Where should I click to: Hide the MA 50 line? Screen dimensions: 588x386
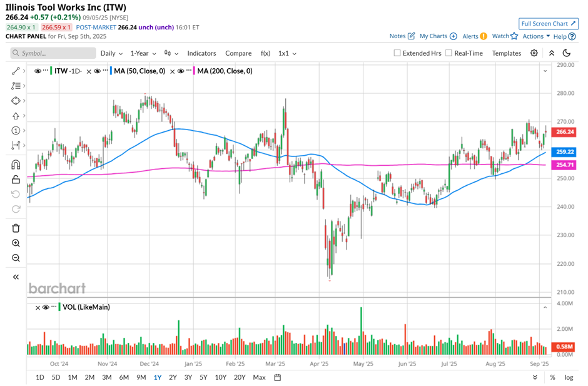[x=97, y=71]
